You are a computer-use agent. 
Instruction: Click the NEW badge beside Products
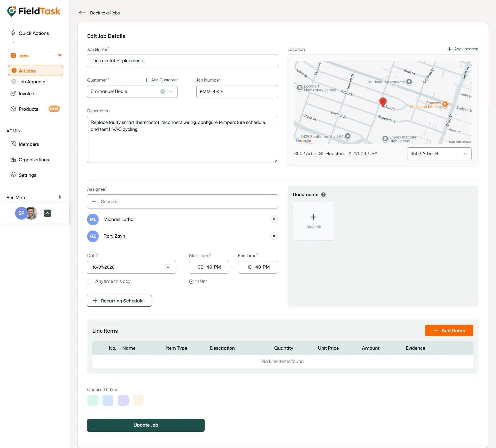tap(54, 109)
